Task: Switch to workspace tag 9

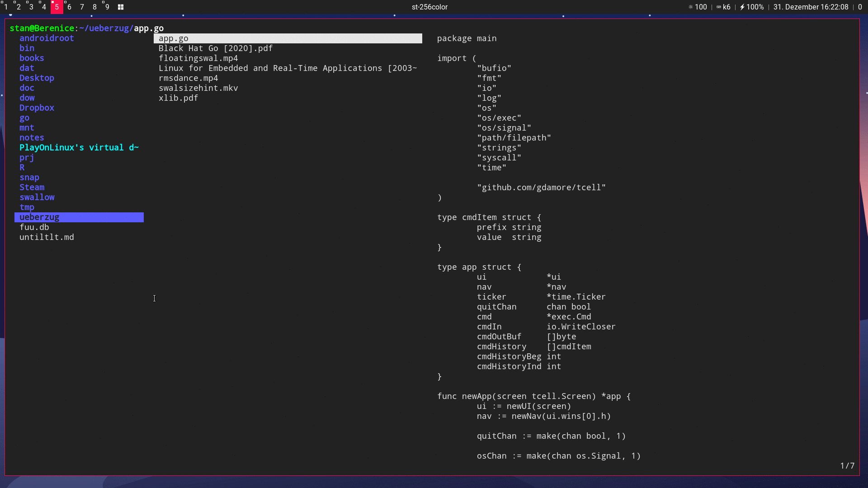Action: pyautogui.click(x=107, y=7)
